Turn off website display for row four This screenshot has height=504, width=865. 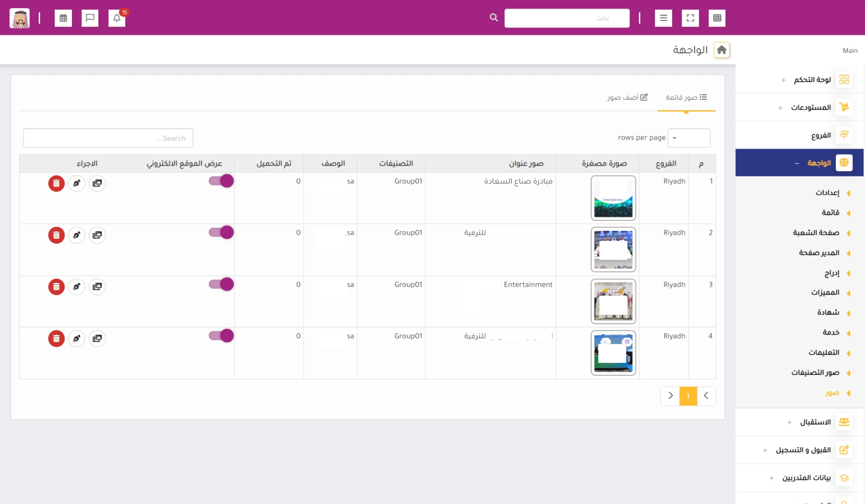point(221,336)
